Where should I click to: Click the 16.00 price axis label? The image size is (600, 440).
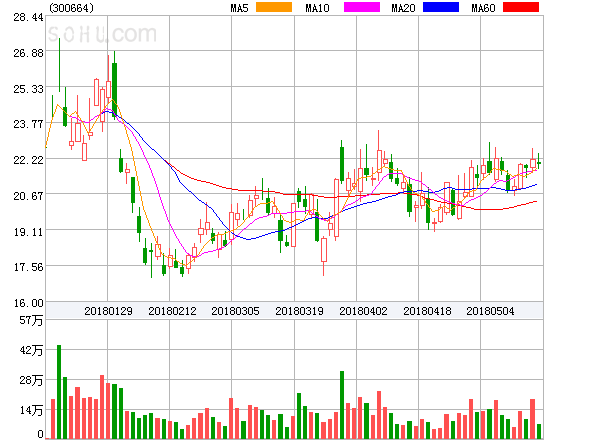[28, 303]
